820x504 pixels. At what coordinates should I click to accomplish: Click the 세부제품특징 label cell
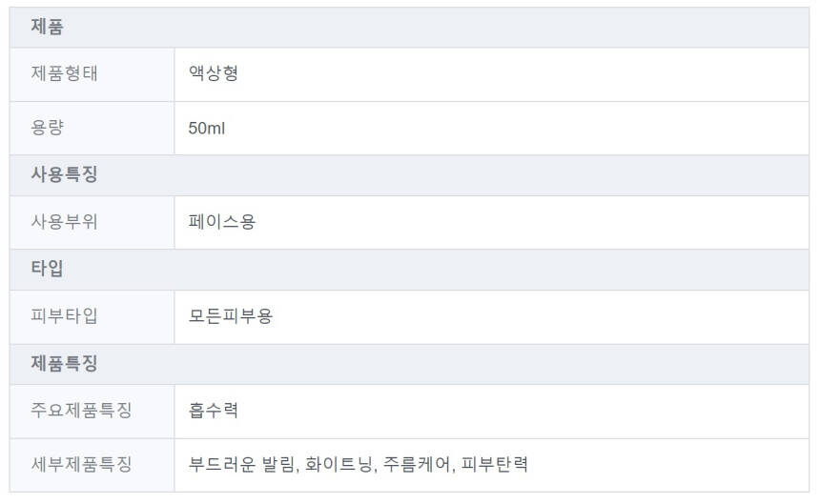(81, 465)
